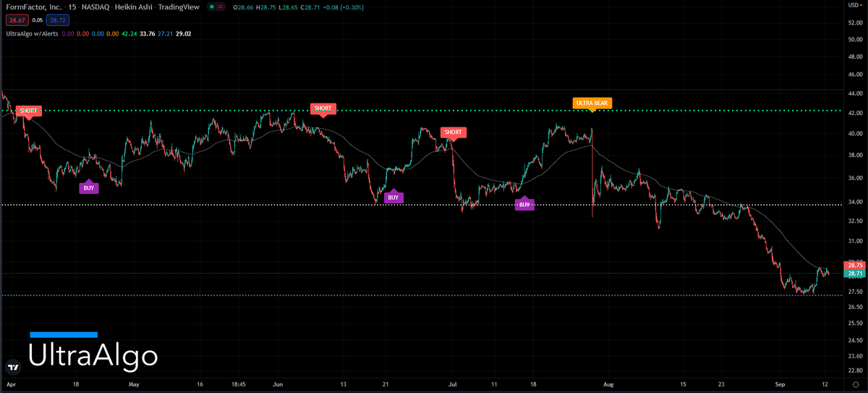The image size is (868, 393).
Task: Click the SHORT signal near Jun
Action: click(323, 109)
